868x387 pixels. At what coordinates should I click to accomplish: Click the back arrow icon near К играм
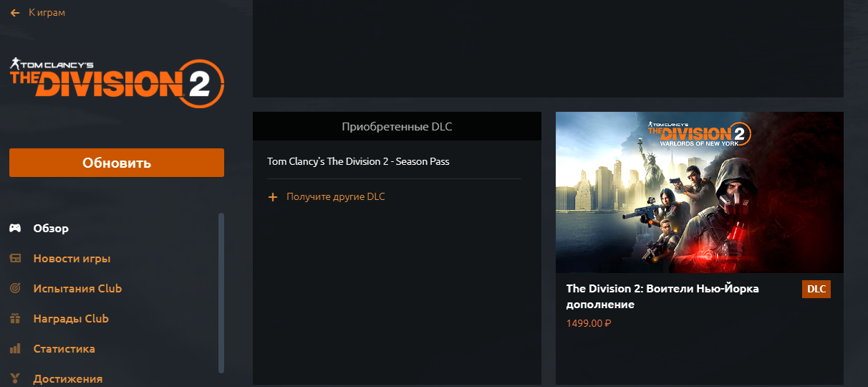coord(15,13)
